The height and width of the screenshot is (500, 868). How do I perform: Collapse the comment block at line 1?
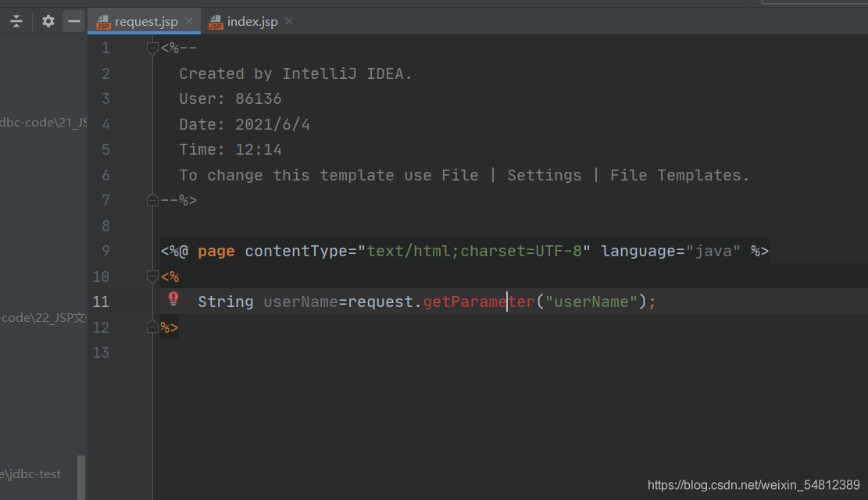pyautogui.click(x=152, y=48)
